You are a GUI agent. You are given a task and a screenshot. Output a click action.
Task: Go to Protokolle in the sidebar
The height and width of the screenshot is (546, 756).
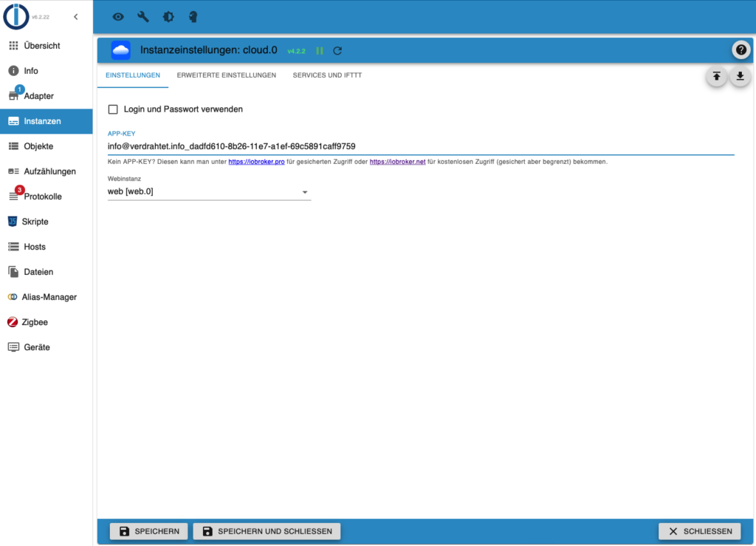pos(43,197)
